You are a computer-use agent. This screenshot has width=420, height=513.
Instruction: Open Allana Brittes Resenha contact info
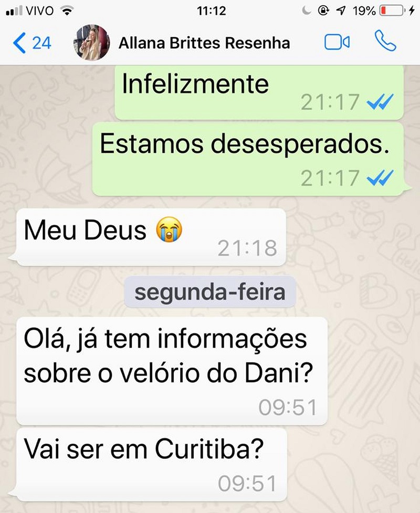pyautogui.click(x=204, y=43)
